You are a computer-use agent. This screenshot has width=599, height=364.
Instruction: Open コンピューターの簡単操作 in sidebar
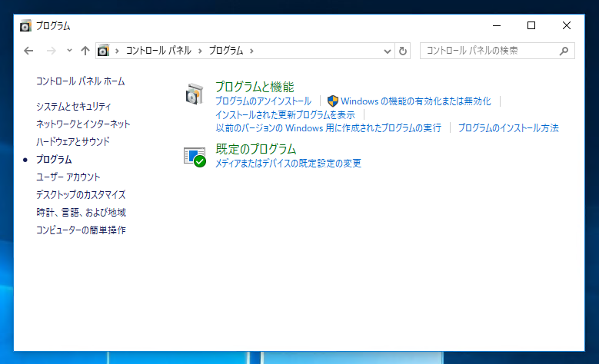point(81,230)
